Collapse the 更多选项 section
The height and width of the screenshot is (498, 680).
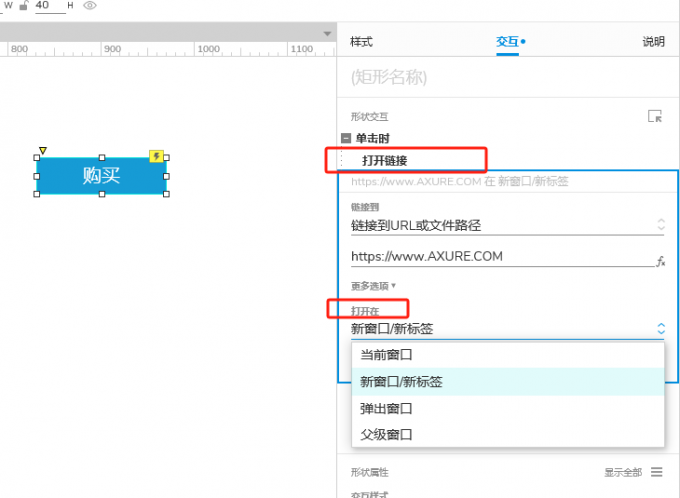373,286
